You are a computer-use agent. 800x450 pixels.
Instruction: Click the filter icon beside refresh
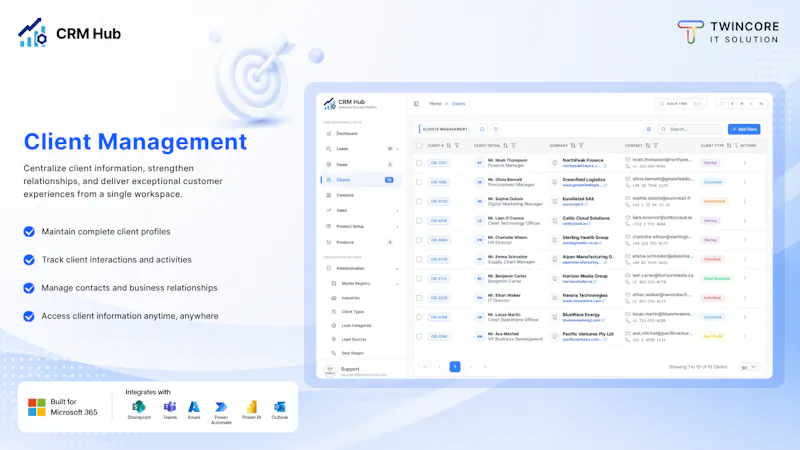[x=495, y=129]
